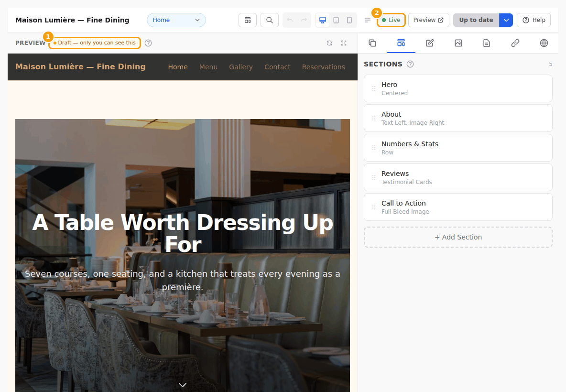Select the Hero section card

click(x=458, y=88)
